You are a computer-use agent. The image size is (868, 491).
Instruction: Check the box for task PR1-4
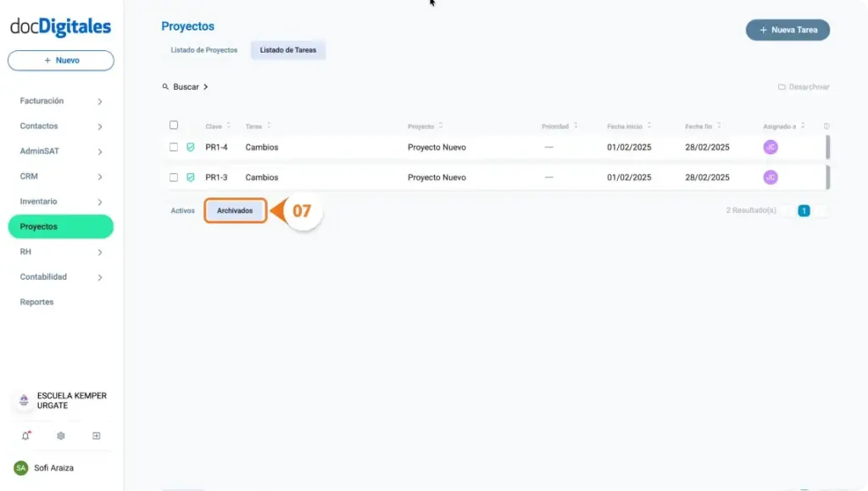click(x=174, y=148)
